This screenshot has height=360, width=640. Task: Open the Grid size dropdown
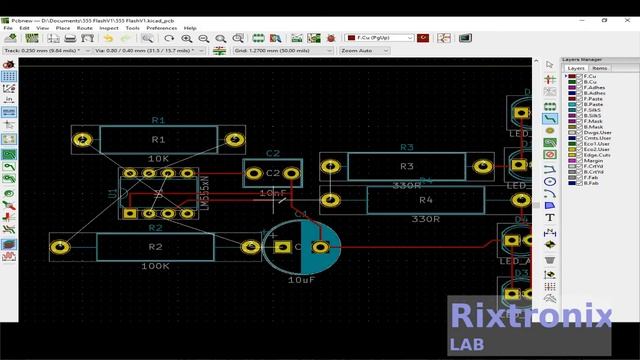(x=283, y=51)
